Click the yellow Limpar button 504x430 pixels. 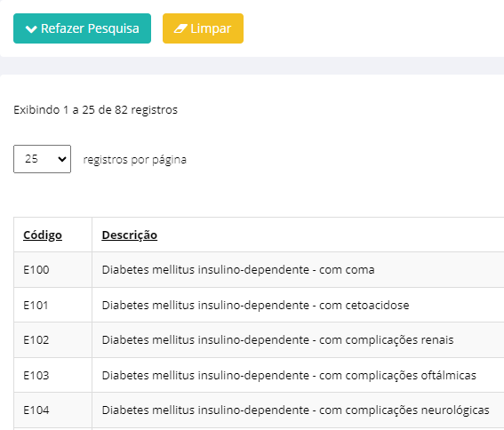[203, 28]
